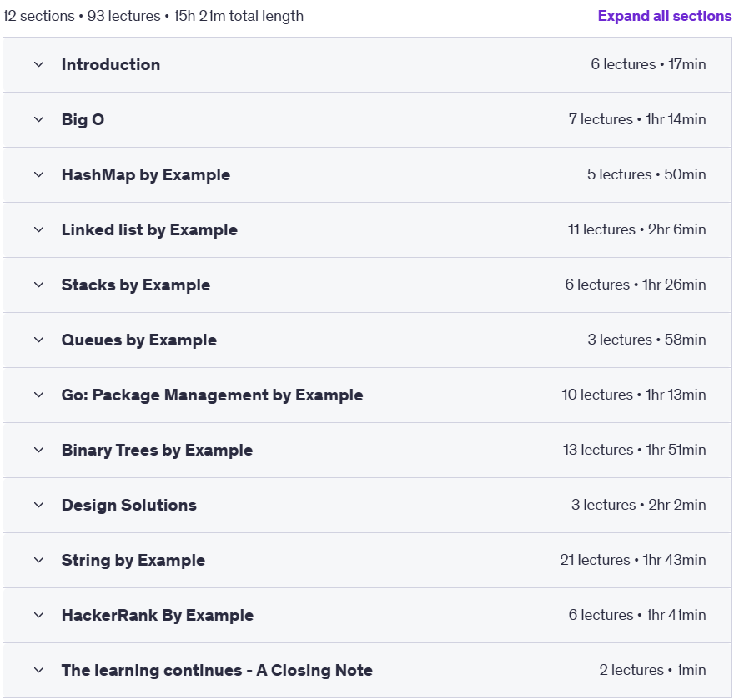Select the Introduction section title
Image resolution: width=734 pixels, height=700 pixels.
pos(111,64)
